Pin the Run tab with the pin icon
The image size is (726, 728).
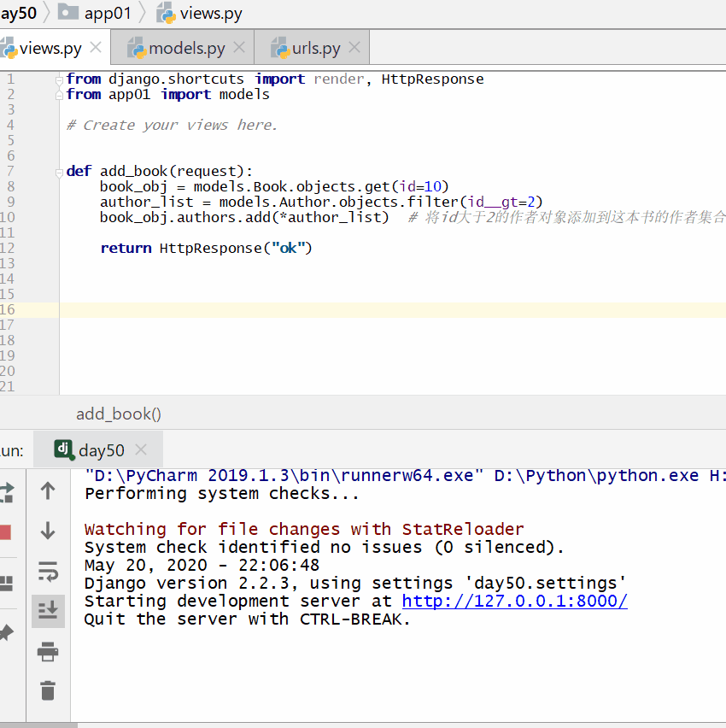pyautogui.click(x=5, y=633)
